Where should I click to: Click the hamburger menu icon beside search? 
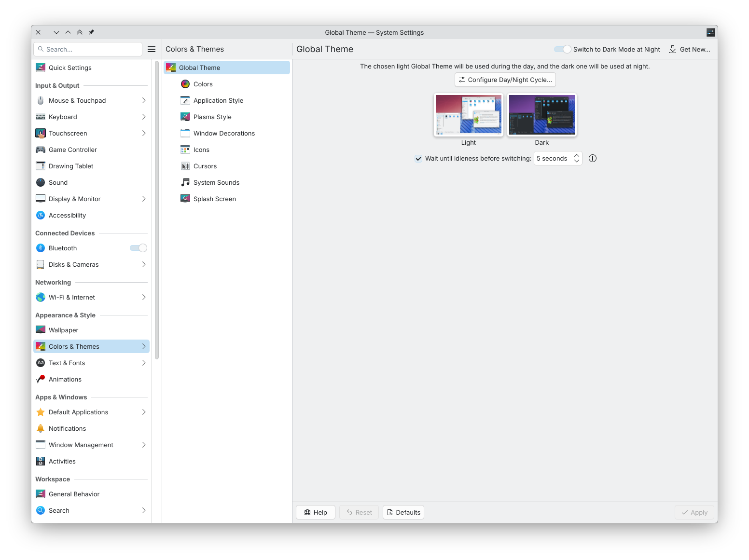tap(152, 49)
